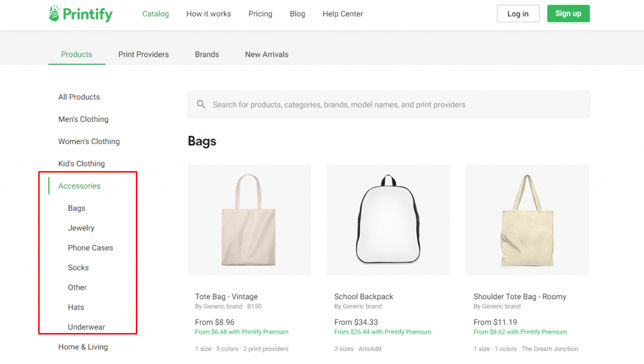
Task: Open Men's Clothing category
Action: click(84, 119)
